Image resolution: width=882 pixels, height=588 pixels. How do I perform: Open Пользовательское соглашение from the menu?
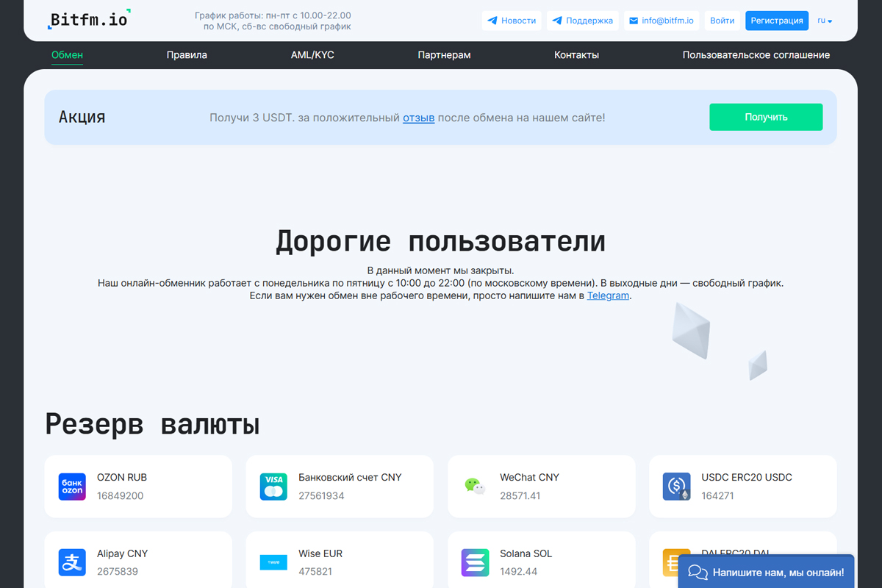[x=756, y=54]
